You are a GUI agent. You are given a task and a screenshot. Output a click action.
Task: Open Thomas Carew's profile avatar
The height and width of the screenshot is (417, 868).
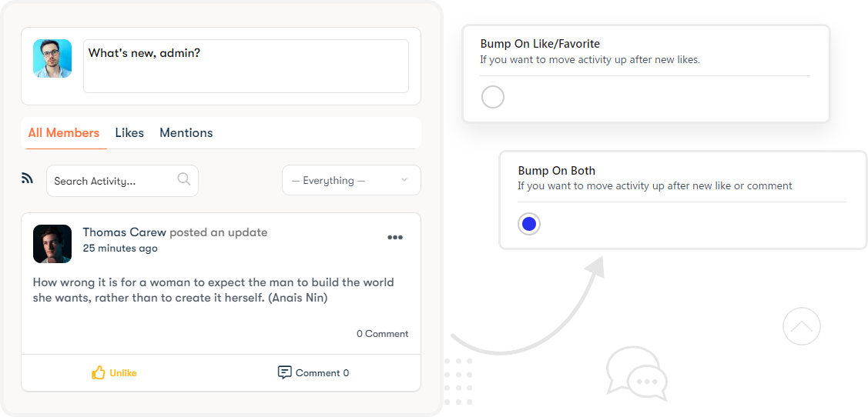coord(52,243)
